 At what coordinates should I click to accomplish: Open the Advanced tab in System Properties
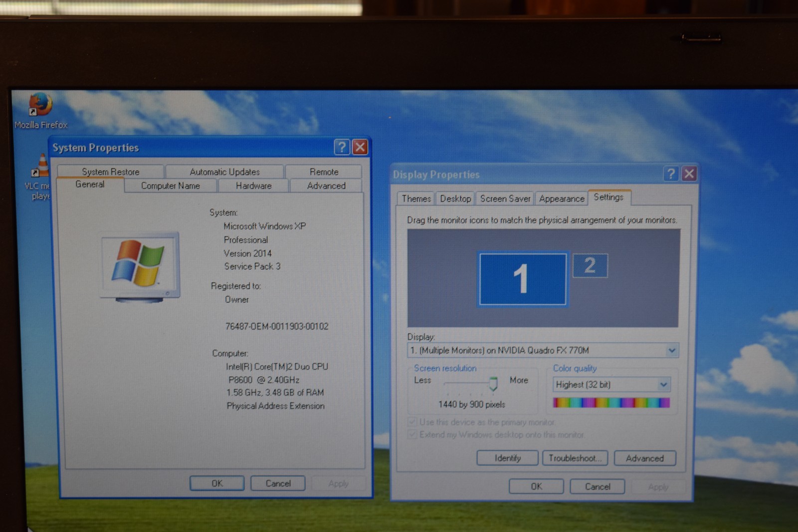[326, 185]
